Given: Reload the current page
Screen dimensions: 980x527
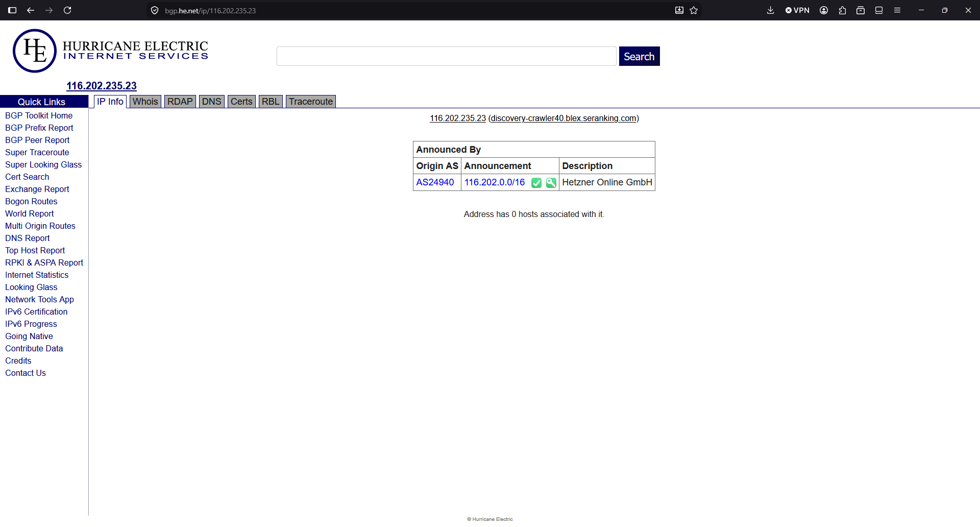Looking at the screenshot, I should pyautogui.click(x=67, y=10).
